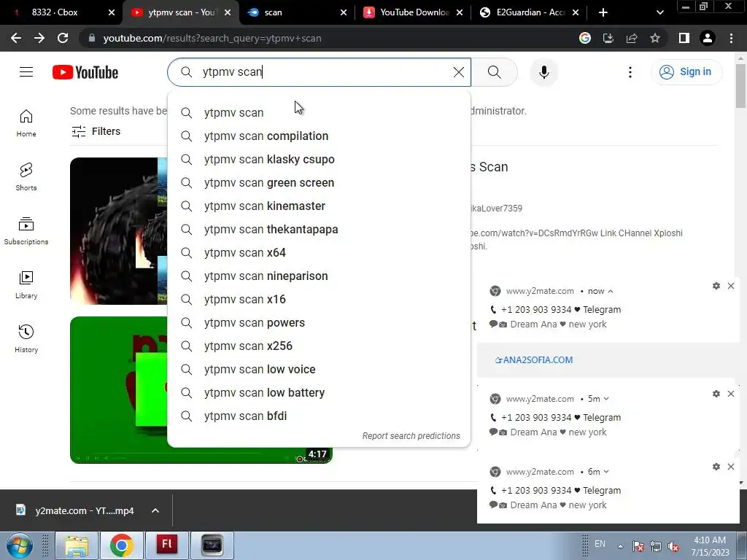The image size is (747, 560).
Task: Open the Windows Start menu
Action: 20,545
